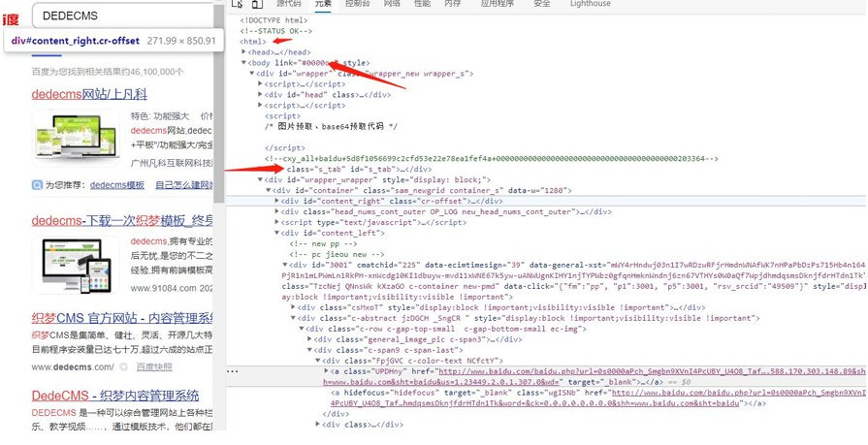Viewport: 868px width, 445px height.
Task: Expand the general_image_pic c-span3 div
Action: click(x=310, y=339)
